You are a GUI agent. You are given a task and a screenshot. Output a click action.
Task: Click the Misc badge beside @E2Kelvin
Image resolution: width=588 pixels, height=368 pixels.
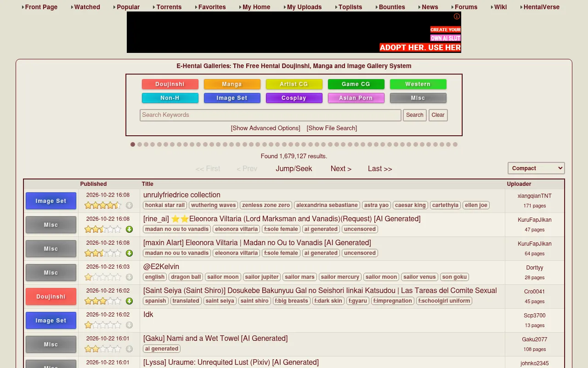coord(51,273)
